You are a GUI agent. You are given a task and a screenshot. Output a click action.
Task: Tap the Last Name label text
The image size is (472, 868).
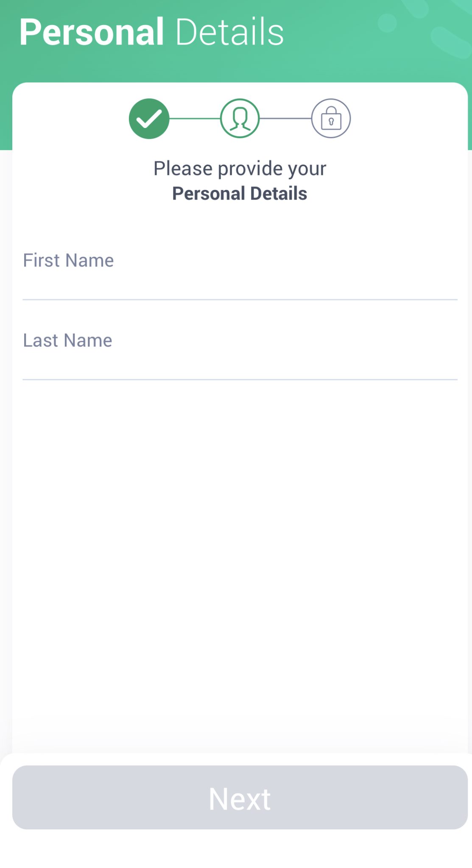click(67, 339)
